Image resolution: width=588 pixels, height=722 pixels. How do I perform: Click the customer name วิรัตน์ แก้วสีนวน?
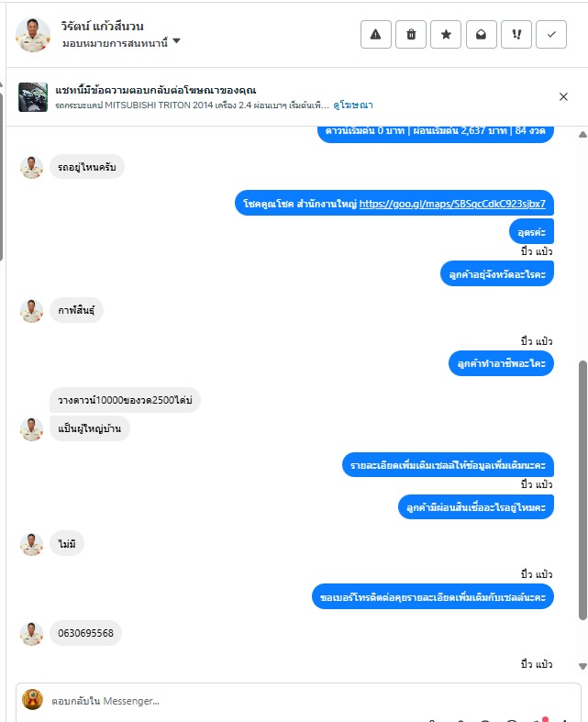pos(102,26)
